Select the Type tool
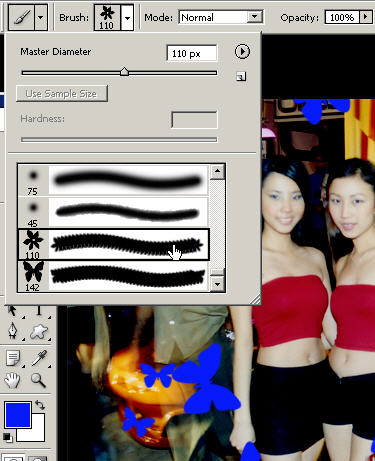This screenshot has width=375, height=461. click(39, 310)
